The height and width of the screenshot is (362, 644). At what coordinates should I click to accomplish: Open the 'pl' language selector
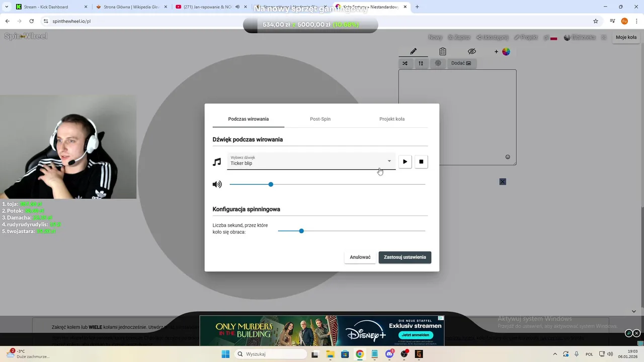pyautogui.click(x=550, y=37)
